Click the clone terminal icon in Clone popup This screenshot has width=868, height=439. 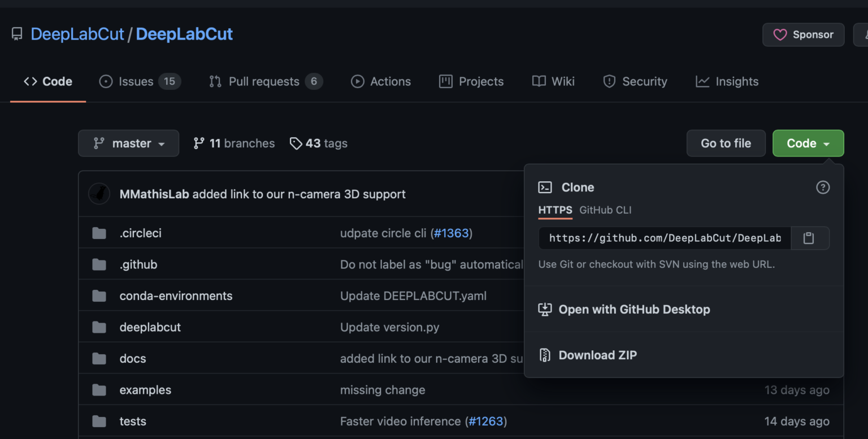[x=545, y=187]
